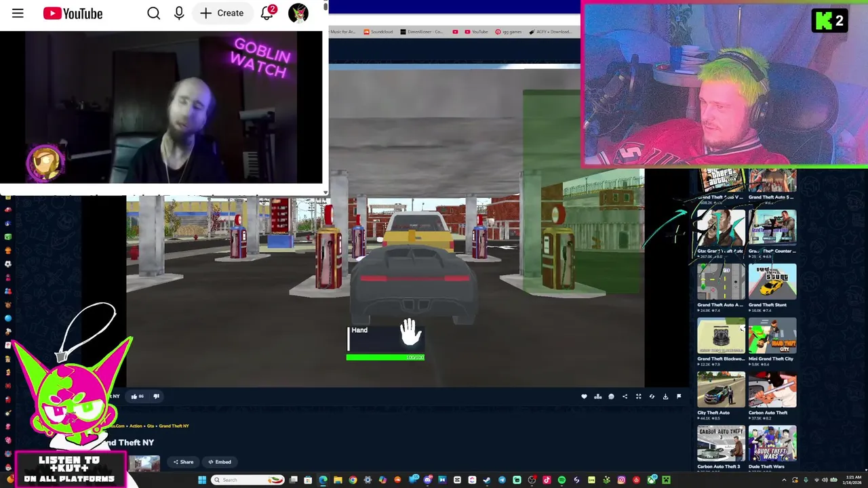This screenshot has height=488, width=868.
Task: Click the YouTube Create button
Action: 222,14
